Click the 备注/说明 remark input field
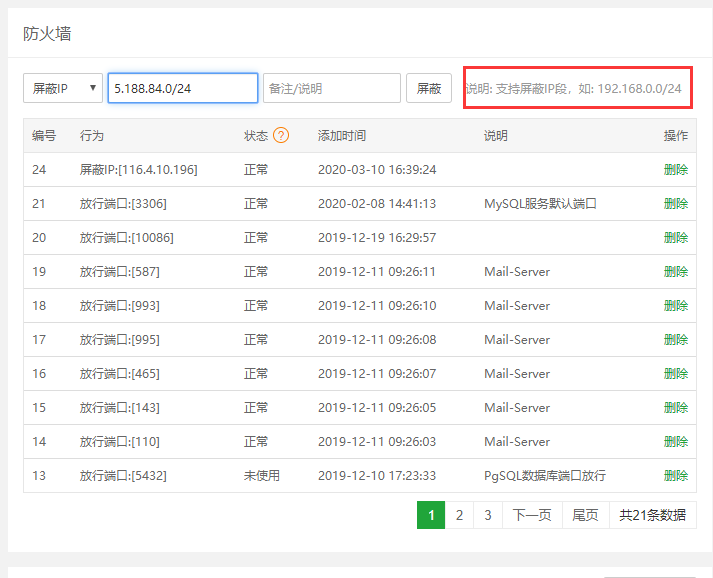 click(x=331, y=88)
